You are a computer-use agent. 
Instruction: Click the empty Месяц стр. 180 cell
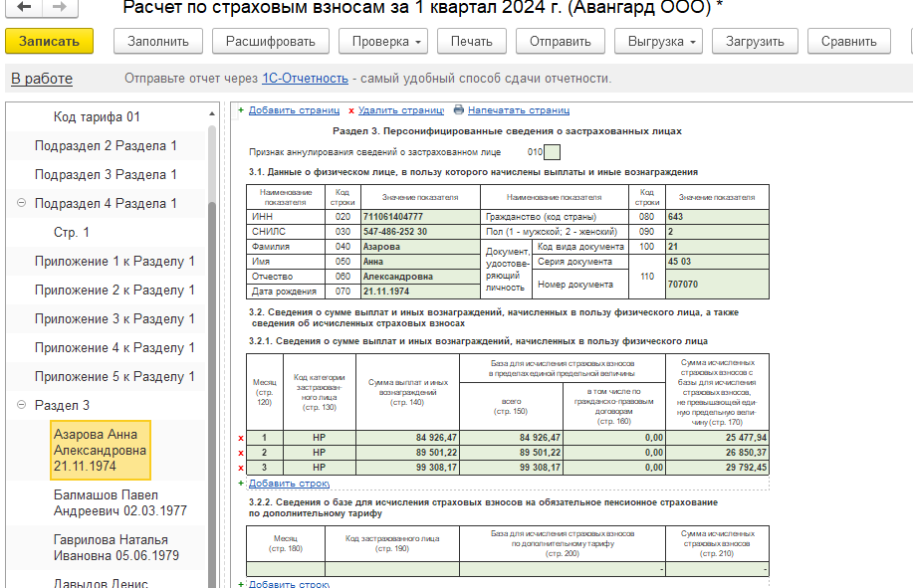(x=286, y=569)
